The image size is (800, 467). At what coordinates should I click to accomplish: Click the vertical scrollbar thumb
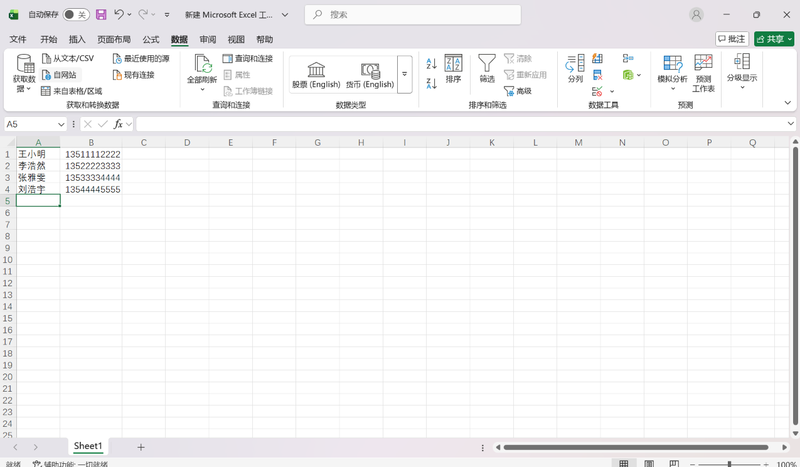coord(795,286)
